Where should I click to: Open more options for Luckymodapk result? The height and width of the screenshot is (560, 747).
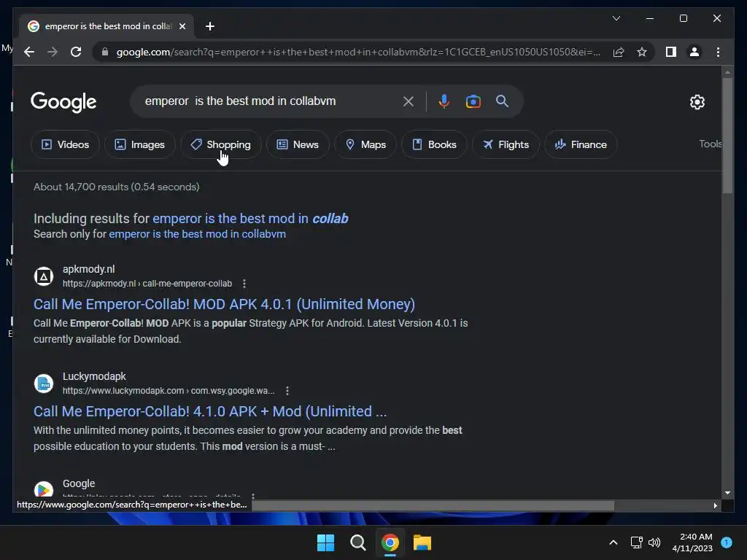[x=287, y=391]
